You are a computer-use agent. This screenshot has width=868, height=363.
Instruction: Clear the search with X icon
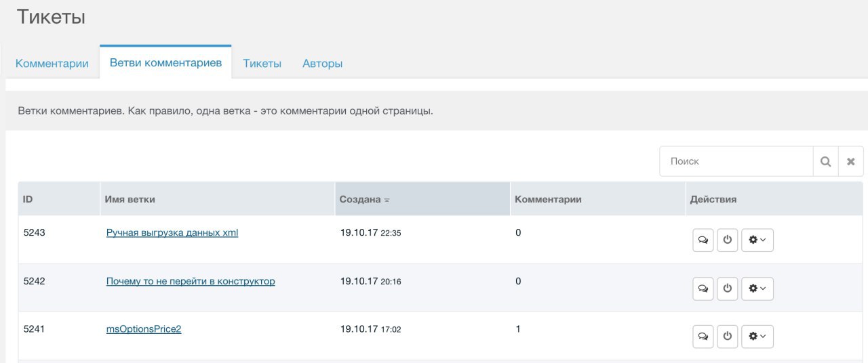point(850,161)
